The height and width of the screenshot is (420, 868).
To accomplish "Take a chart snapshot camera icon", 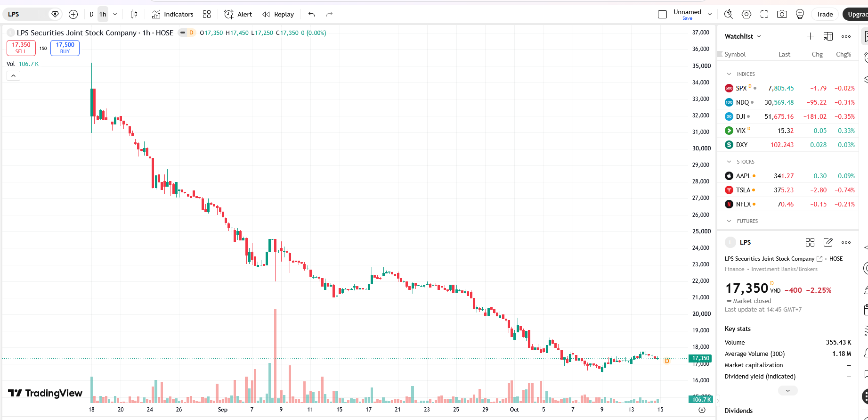I will (782, 14).
